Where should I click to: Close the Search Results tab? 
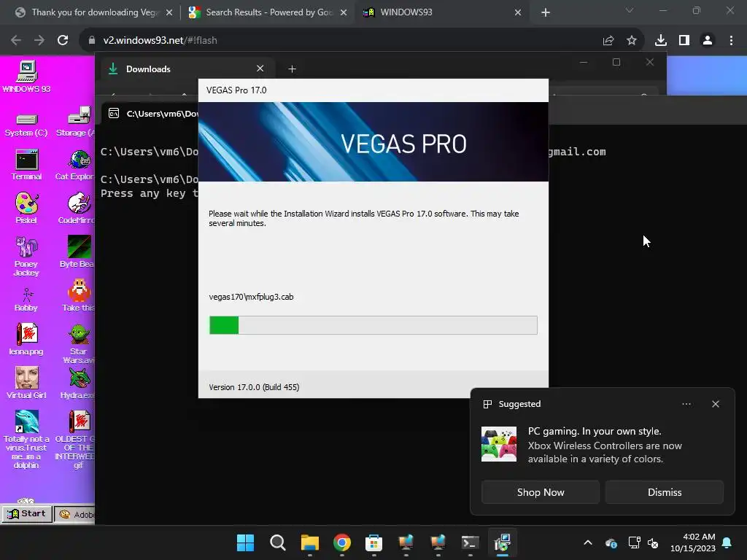[x=344, y=12]
